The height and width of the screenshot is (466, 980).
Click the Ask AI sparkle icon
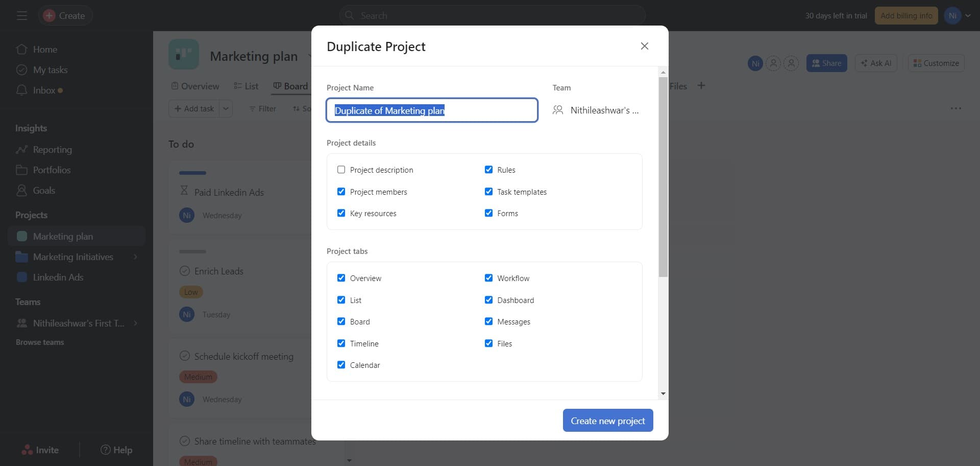[864, 63]
